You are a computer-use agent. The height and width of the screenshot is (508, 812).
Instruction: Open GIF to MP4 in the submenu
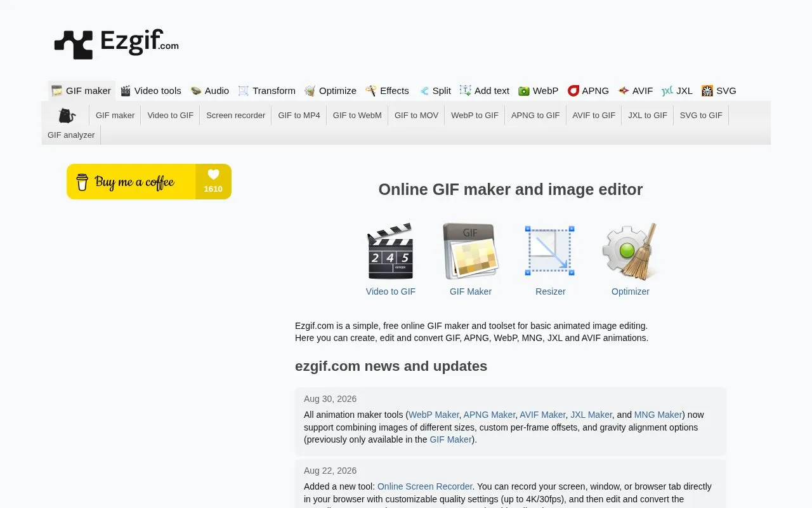tap(299, 115)
